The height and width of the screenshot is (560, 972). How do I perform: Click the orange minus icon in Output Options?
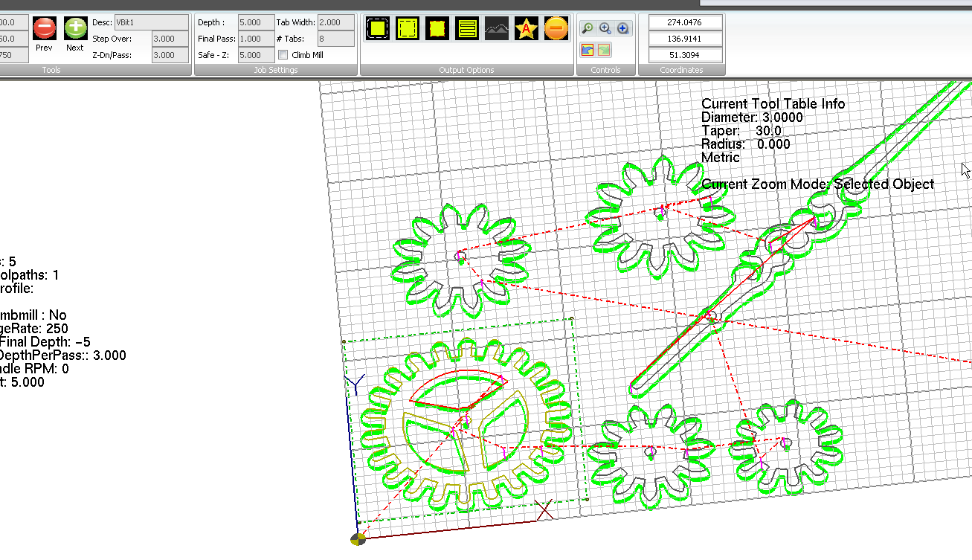[556, 29]
